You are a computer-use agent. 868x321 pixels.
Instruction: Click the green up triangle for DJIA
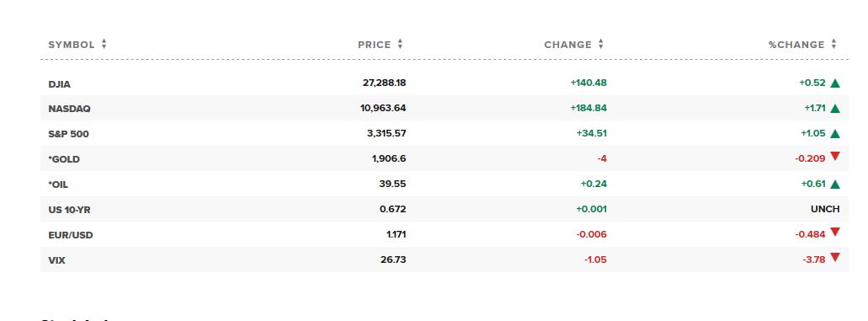click(x=835, y=83)
